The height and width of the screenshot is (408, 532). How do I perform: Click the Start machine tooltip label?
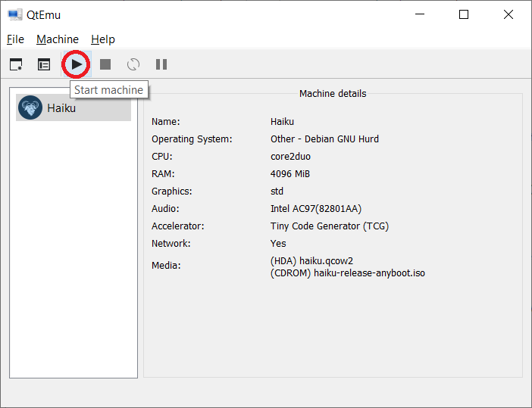108,90
